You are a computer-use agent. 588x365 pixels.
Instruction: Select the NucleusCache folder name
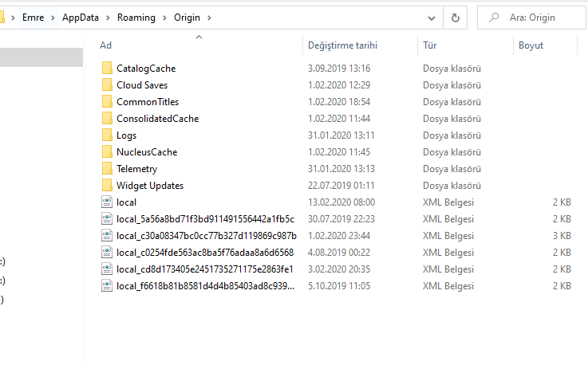tap(147, 152)
